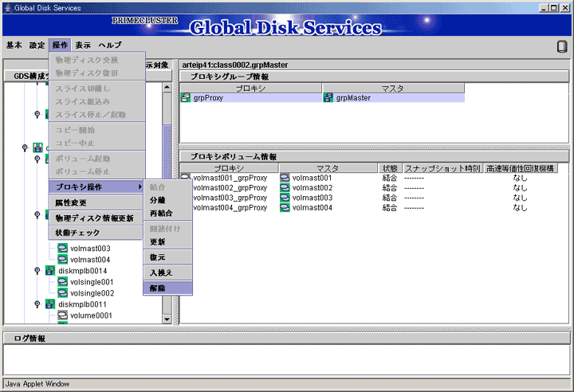Image resolution: width=574 pixels, height=392 pixels.
Task: Click the grpMaster group icon
Action: [328, 98]
